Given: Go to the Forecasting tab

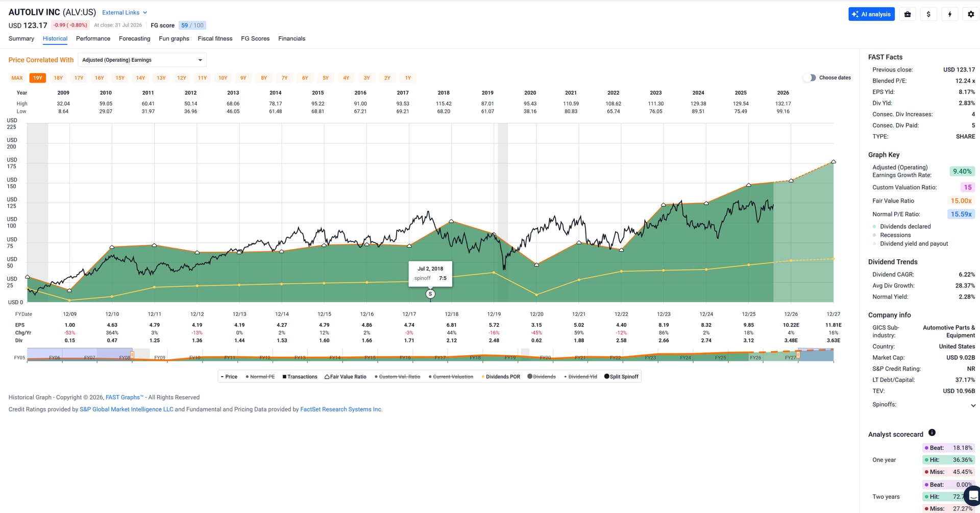Looking at the screenshot, I should [x=135, y=39].
